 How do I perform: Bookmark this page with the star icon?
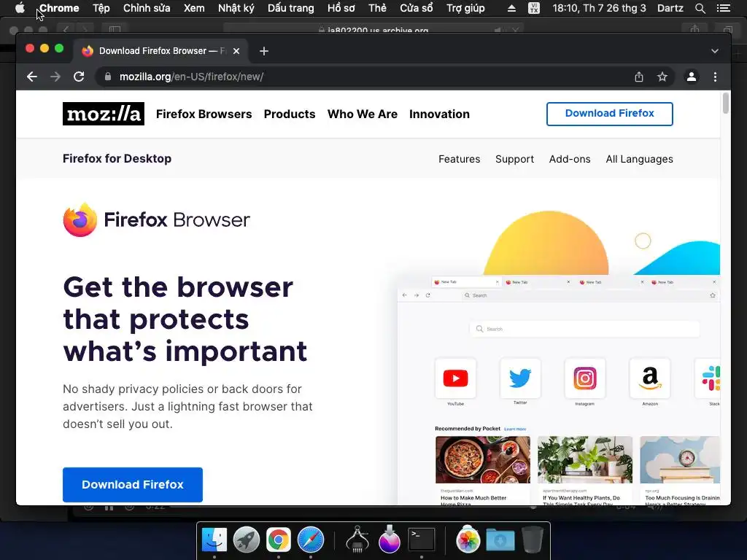point(662,77)
